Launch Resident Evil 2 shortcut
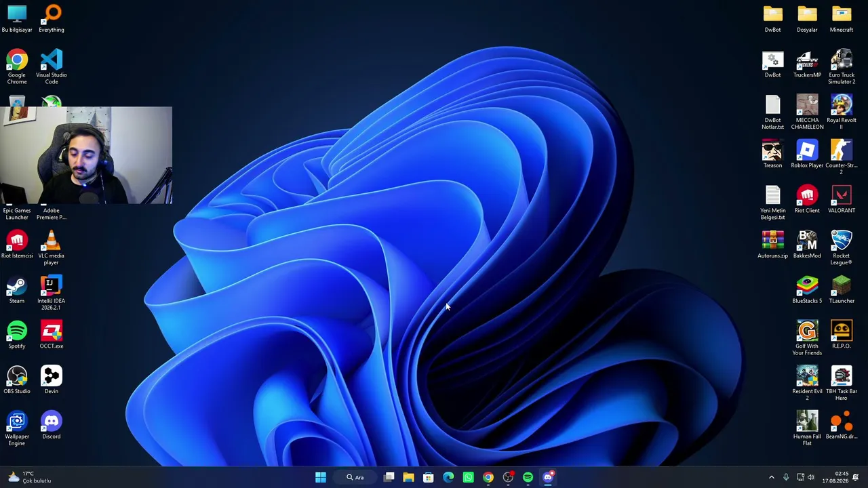Image resolution: width=868 pixels, height=488 pixels. 807,383
